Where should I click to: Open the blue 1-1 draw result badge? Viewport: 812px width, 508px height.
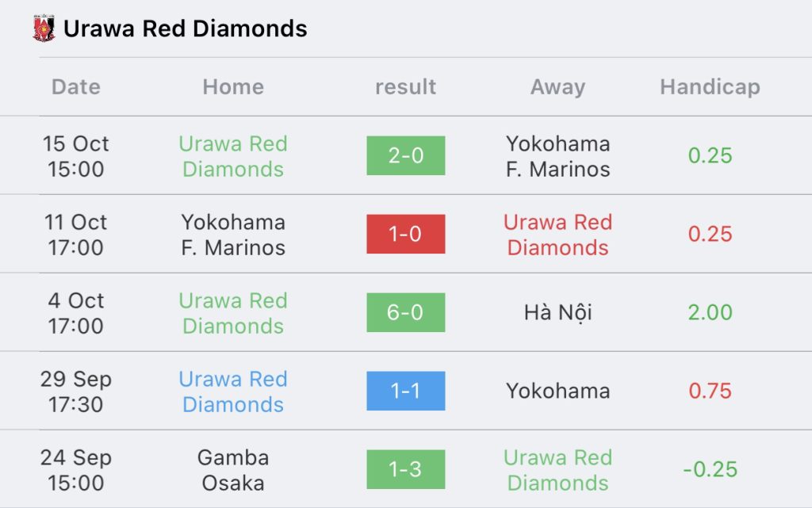(x=406, y=391)
